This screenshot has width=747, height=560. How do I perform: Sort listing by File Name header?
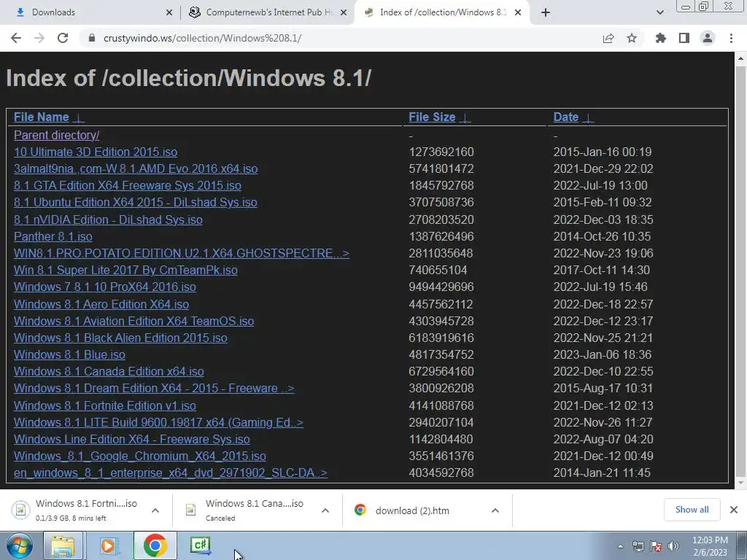pos(42,117)
